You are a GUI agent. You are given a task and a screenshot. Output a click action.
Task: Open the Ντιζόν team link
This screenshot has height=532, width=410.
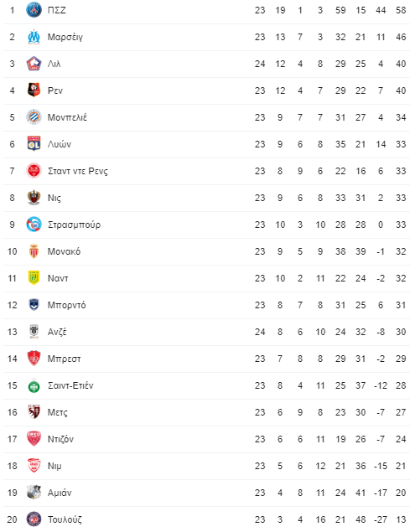[x=60, y=439]
